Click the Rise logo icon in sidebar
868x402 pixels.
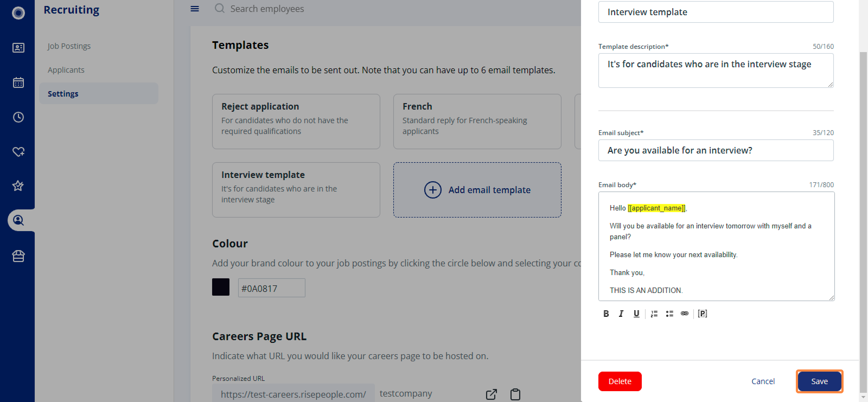tap(18, 13)
